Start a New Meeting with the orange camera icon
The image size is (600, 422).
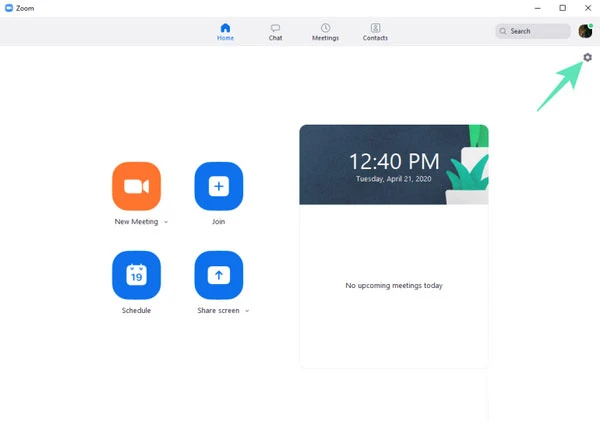137,186
